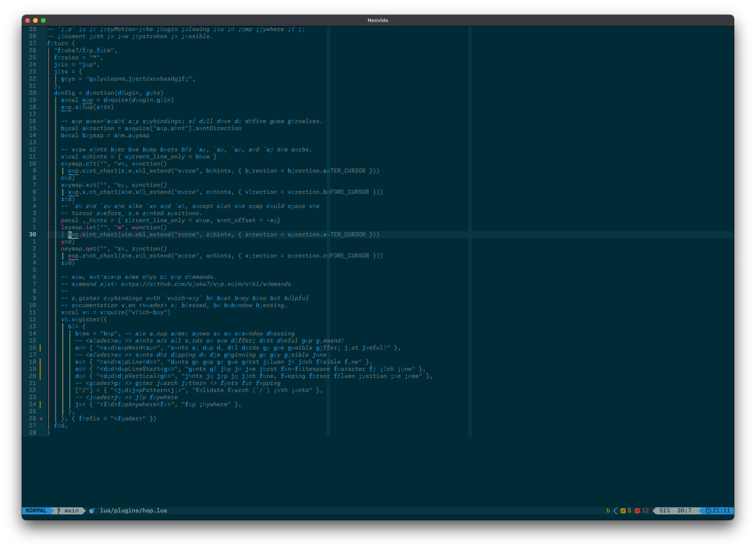Screen dimensions: 756x549
Task: Click the NORMAL mode indicator
Action: [x=36, y=510]
